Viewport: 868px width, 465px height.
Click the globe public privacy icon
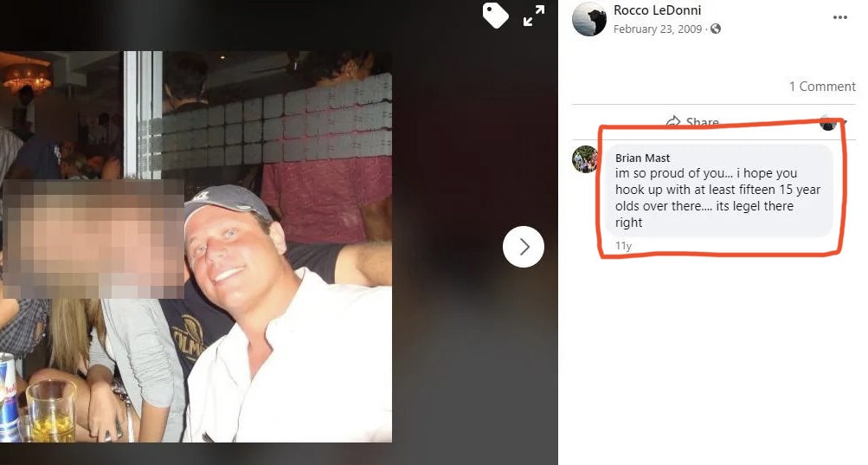pyautogui.click(x=716, y=29)
